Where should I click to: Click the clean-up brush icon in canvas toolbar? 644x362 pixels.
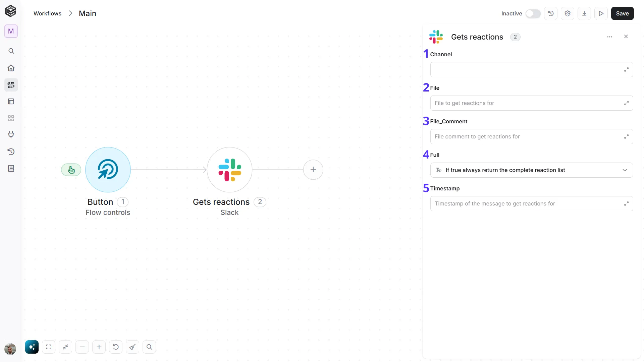[x=132, y=347]
